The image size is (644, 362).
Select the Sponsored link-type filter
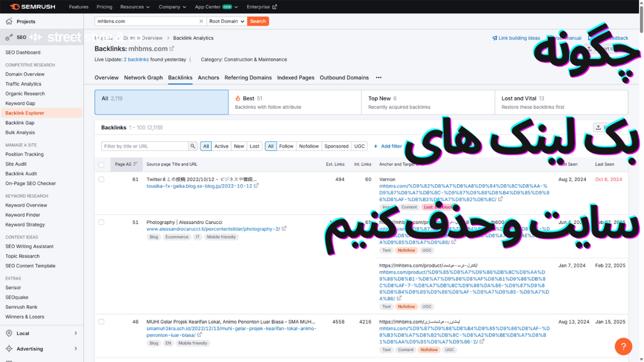336,146
